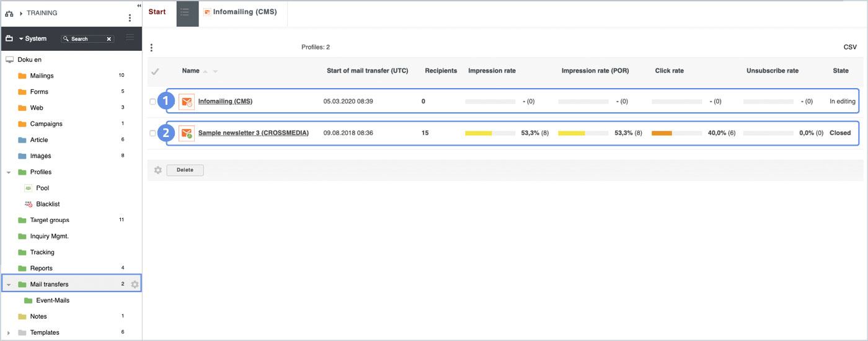
Task: Clear search with the X icon
Action: pos(109,39)
